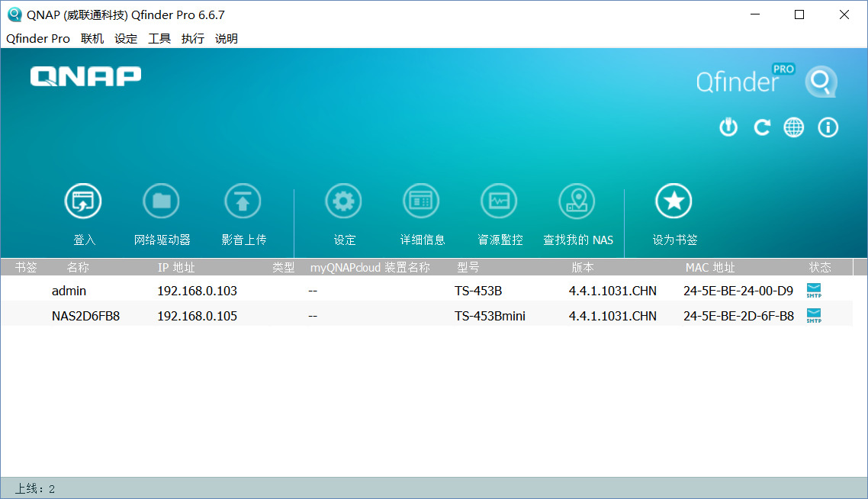Click Qfinder title bar app icon
Viewport: 868px width, 499px height.
pyautogui.click(x=14, y=14)
